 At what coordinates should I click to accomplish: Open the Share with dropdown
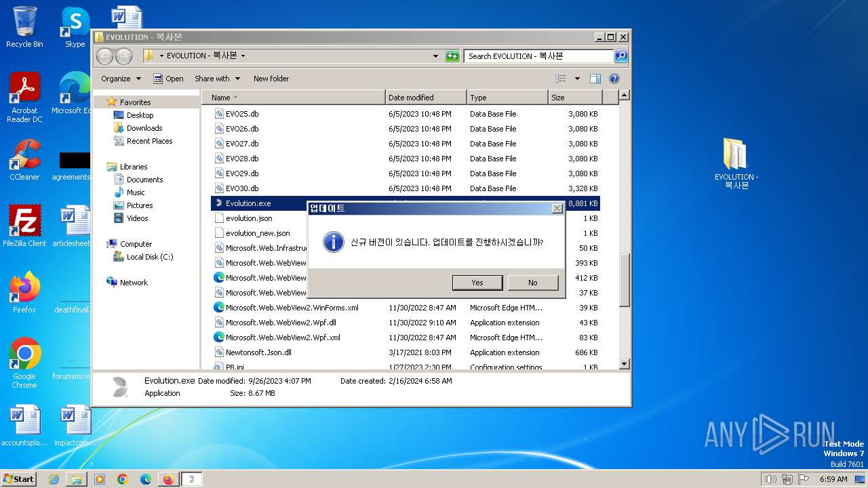pos(217,79)
